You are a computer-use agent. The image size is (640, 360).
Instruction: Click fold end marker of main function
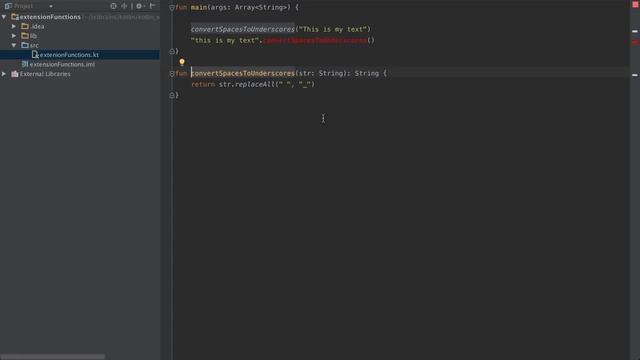click(172, 51)
